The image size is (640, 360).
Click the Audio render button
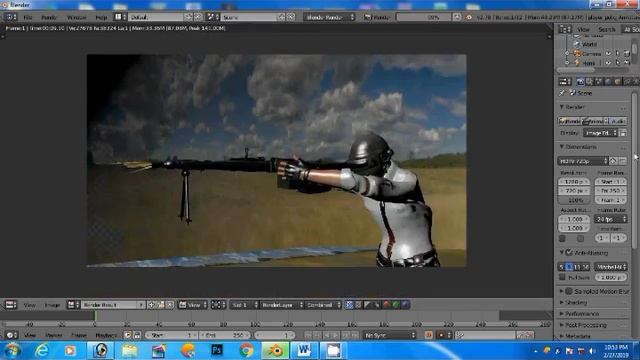tap(616, 121)
